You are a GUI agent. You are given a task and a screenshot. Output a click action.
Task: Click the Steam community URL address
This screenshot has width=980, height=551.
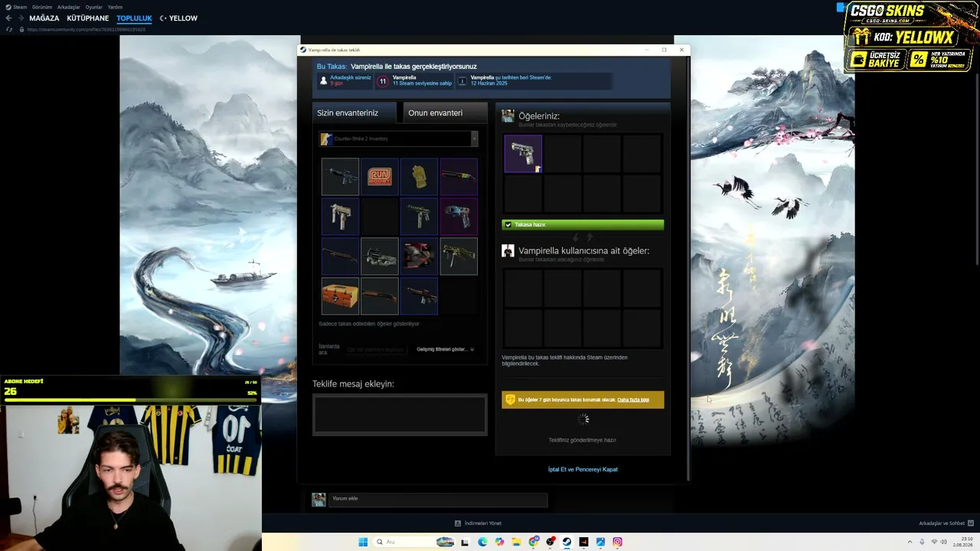(x=86, y=29)
